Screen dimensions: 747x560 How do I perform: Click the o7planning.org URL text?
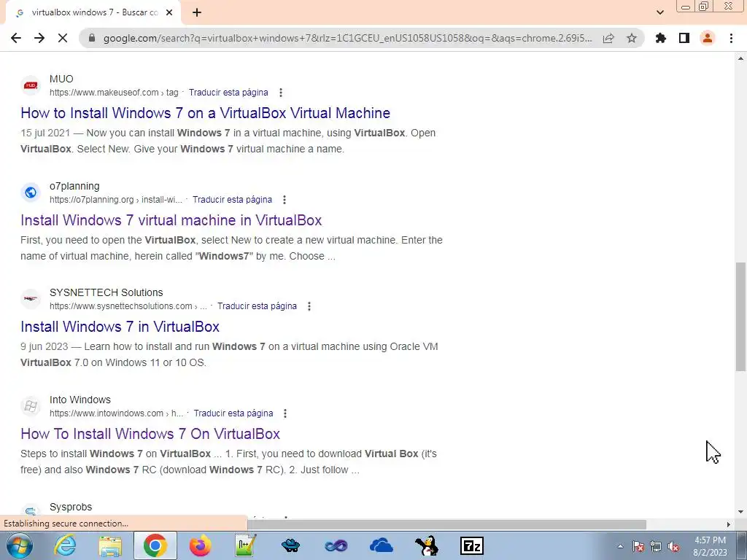point(116,200)
